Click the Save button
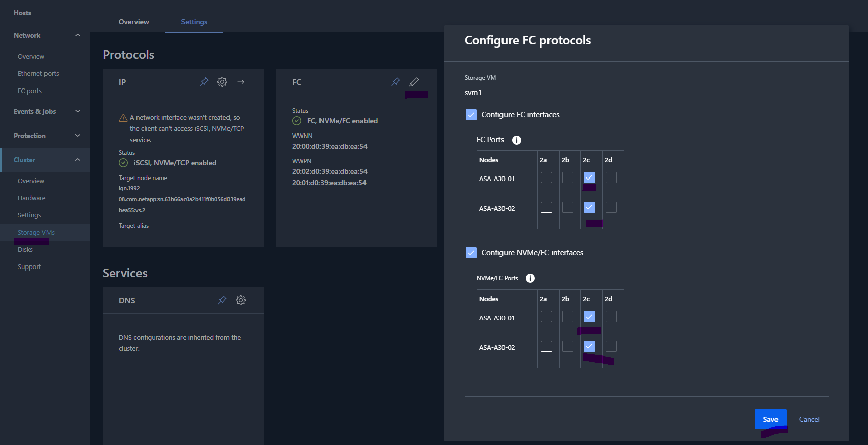This screenshot has height=445, width=868. [770, 419]
